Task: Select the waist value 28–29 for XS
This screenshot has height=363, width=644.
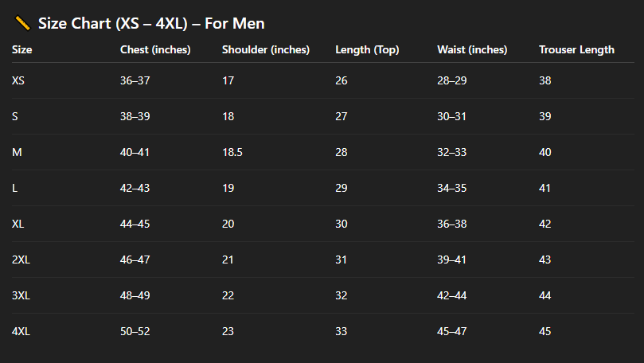Action: click(x=452, y=80)
